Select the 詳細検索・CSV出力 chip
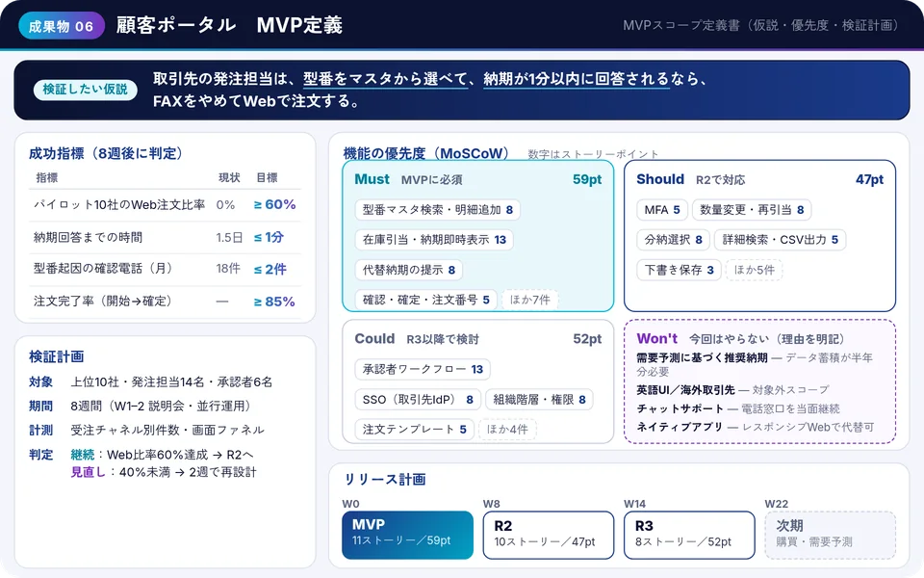The height and width of the screenshot is (578, 924). click(781, 240)
